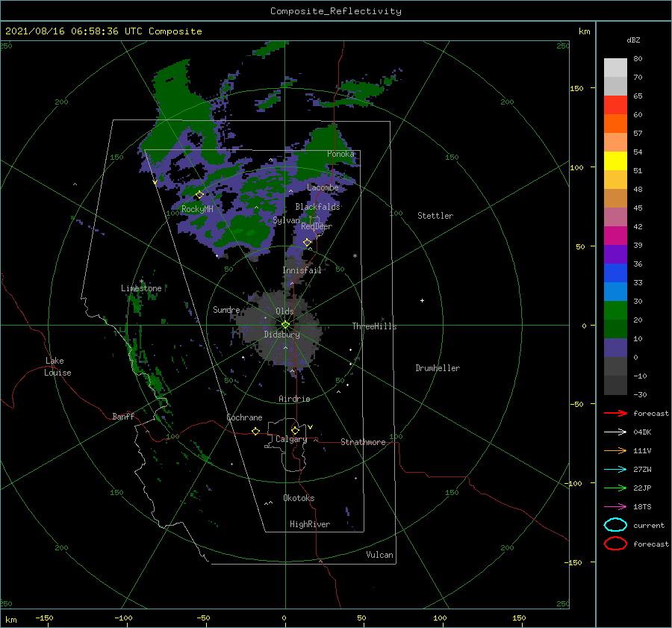Click the red forecast arrow in legend

[615, 413]
